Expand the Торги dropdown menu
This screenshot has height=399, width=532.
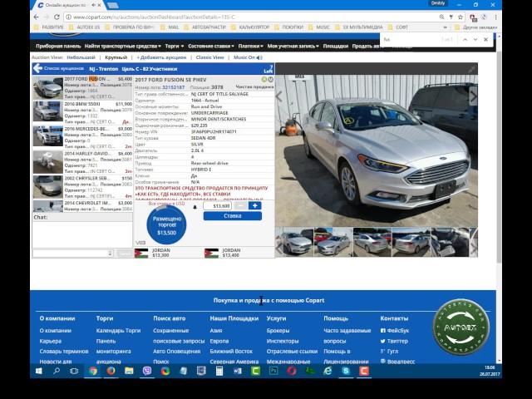tap(175, 47)
